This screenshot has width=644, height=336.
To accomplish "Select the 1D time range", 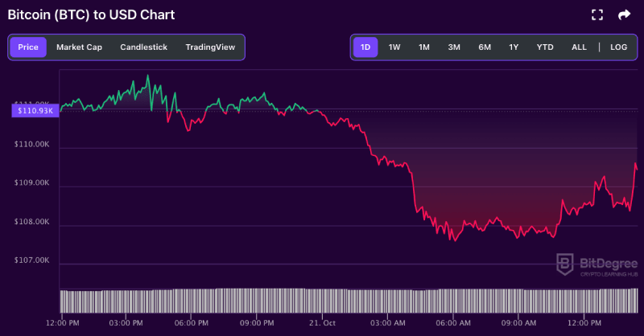I will (x=365, y=47).
